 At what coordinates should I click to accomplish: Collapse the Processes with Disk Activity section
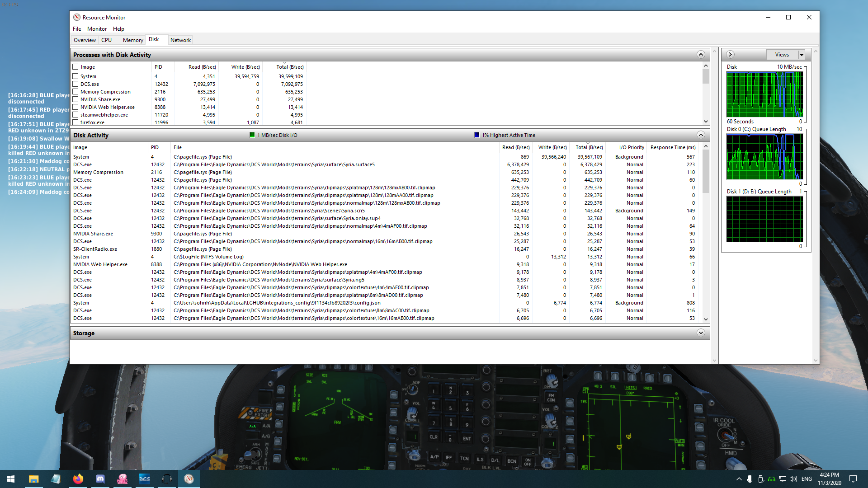pyautogui.click(x=701, y=55)
